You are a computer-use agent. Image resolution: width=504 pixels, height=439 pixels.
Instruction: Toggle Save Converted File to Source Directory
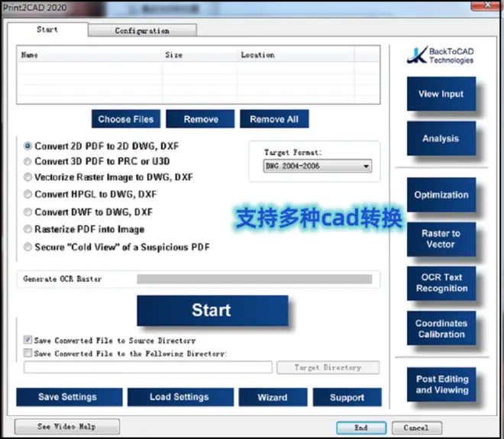pyautogui.click(x=28, y=340)
